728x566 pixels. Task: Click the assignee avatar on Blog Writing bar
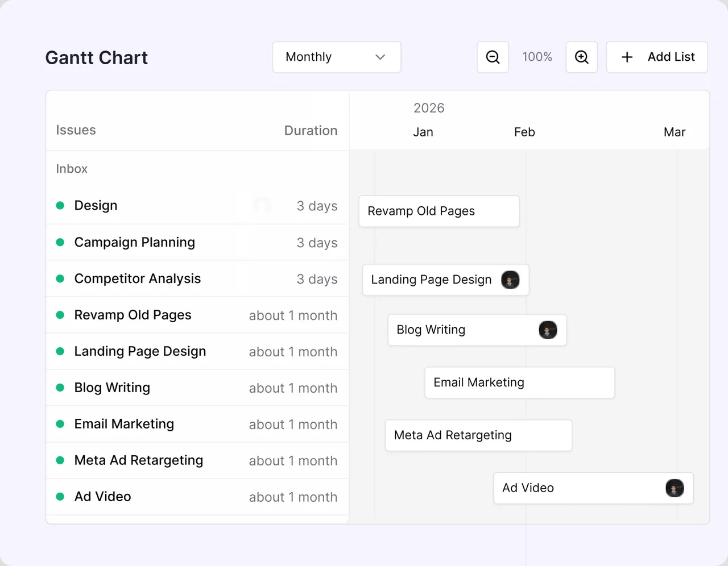point(548,330)
